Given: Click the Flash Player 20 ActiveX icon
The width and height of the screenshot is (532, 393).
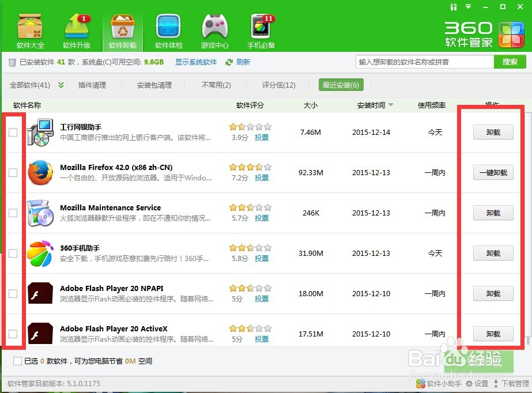Looking at the screenshot, I should [40, 334].
